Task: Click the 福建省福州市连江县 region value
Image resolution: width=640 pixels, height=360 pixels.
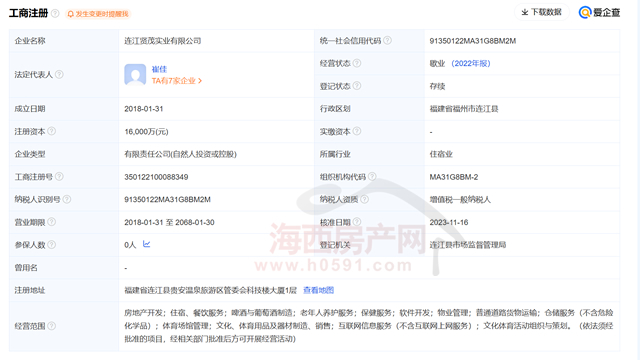Action: (464, 109)
